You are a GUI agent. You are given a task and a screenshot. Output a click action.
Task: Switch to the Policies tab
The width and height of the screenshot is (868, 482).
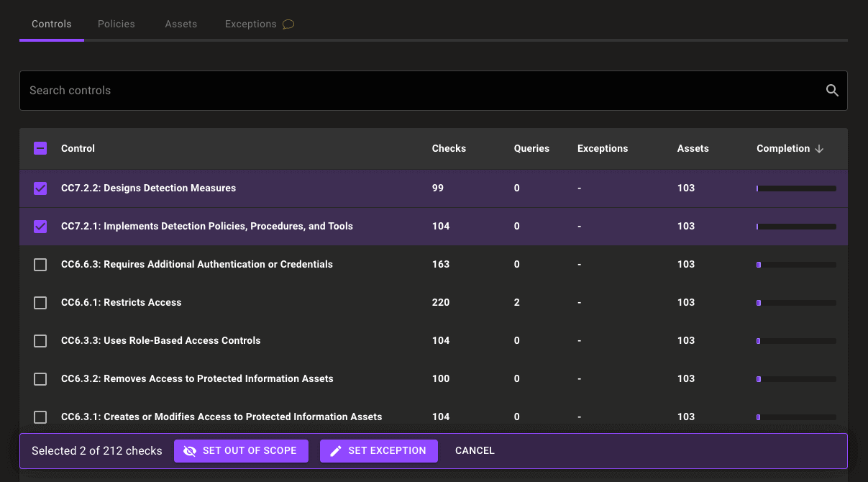point(117,24)
